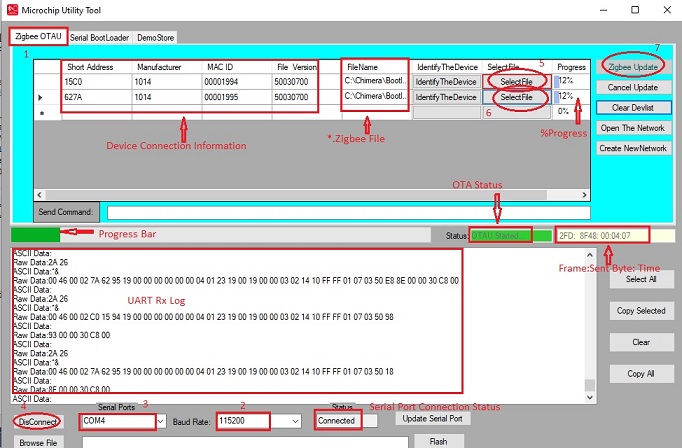The height and width of the screenshot is (448, 682).
Task: Click the UART log vertical scrollbar
Action: pos(589,320)
